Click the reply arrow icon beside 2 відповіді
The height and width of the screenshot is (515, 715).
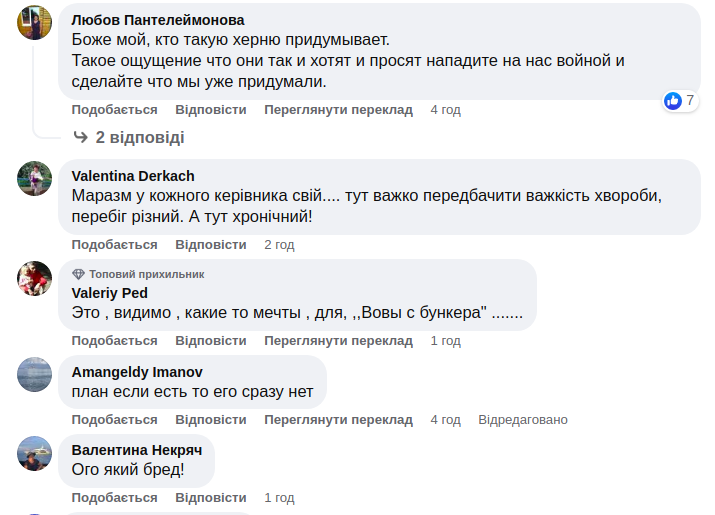pos(81,137)
